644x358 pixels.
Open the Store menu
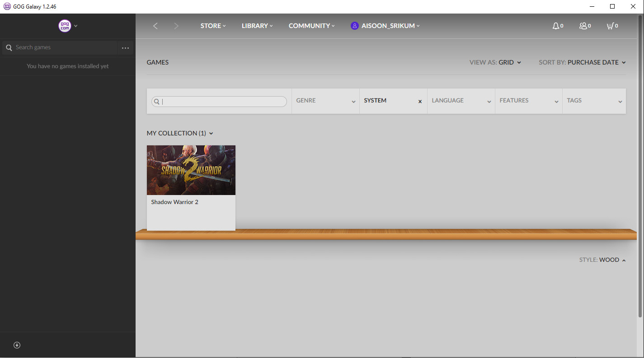(213, 26)
